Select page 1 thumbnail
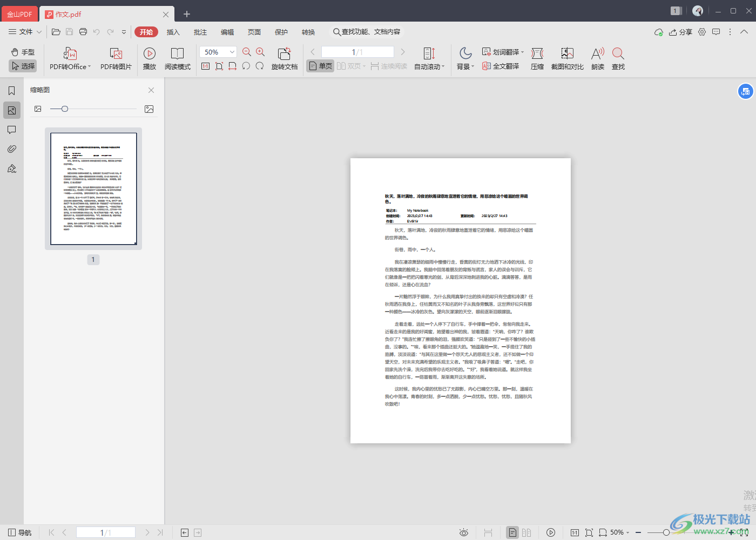 [93, 189]
